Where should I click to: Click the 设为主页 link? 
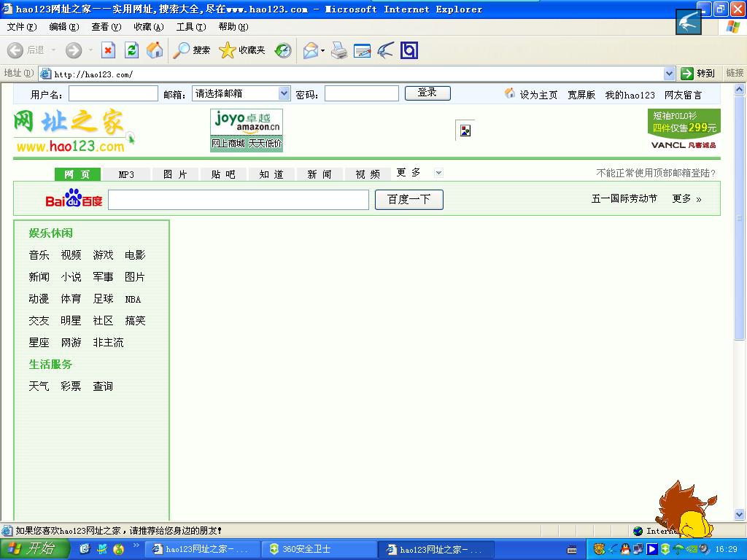(538, 95)
